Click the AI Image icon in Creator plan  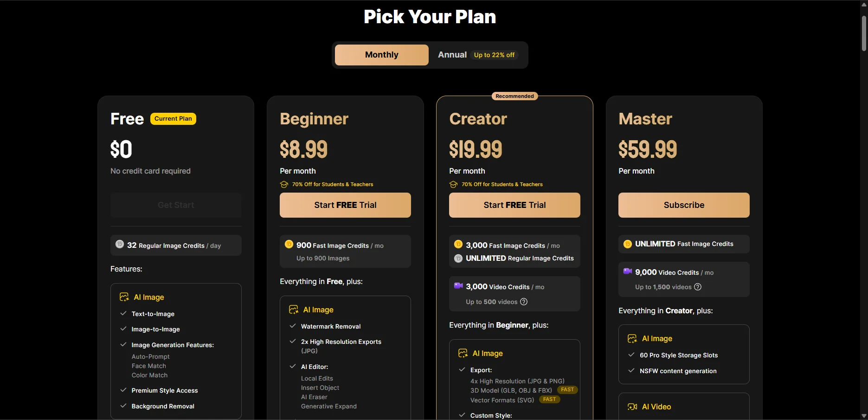point(463,353)
